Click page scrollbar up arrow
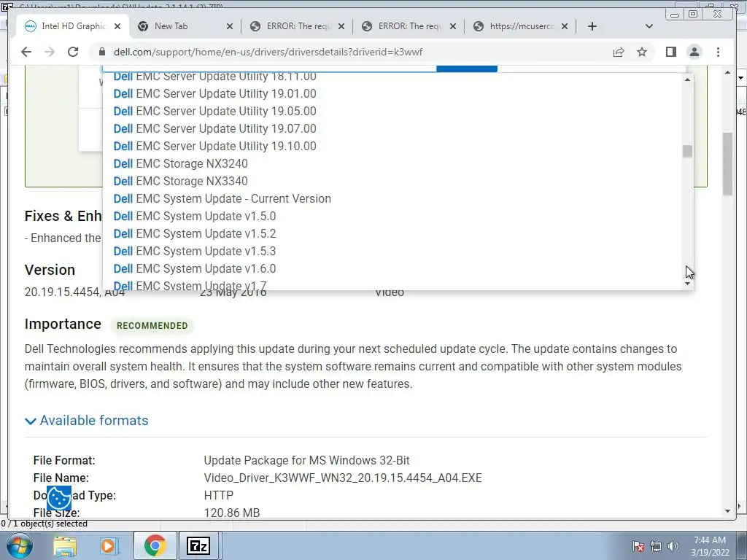 [727, 72]
